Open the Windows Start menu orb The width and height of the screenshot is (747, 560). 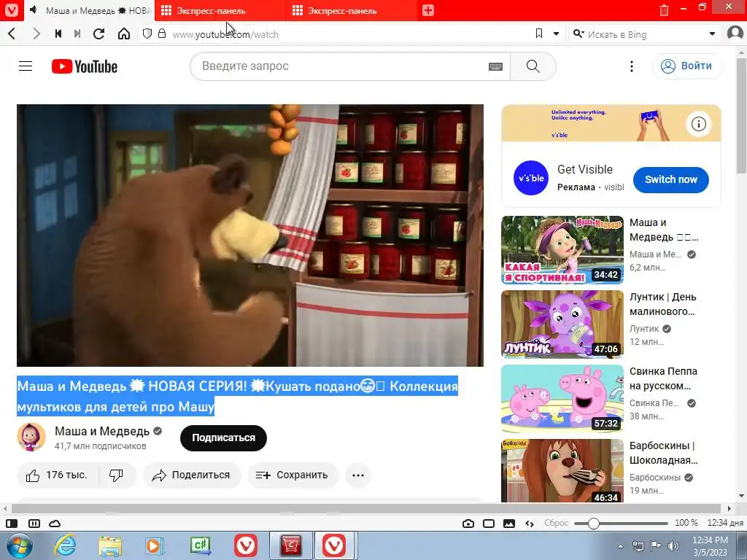[19, 545]
